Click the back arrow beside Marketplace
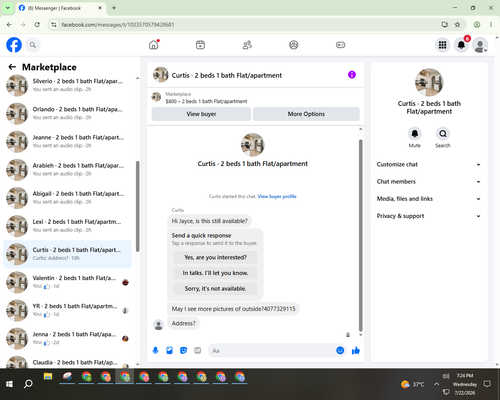 click(12, 67)
